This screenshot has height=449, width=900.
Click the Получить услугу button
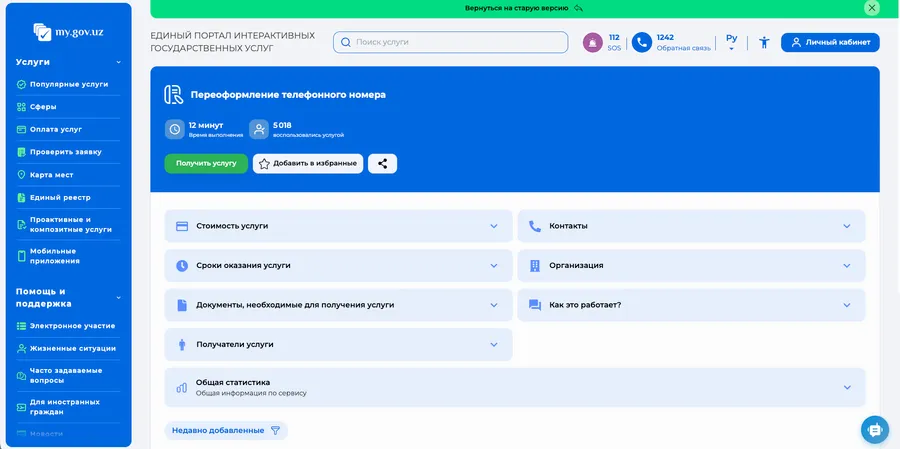click(206, 163)
